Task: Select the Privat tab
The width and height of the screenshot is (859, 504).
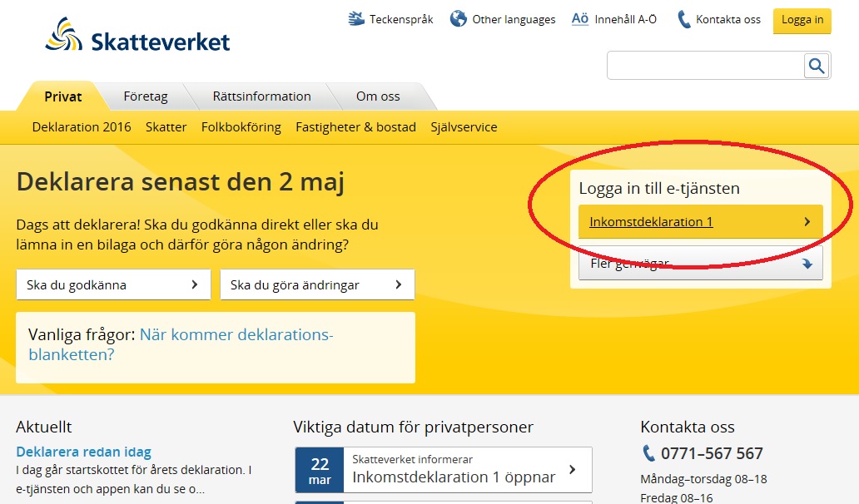Action: 63,96
